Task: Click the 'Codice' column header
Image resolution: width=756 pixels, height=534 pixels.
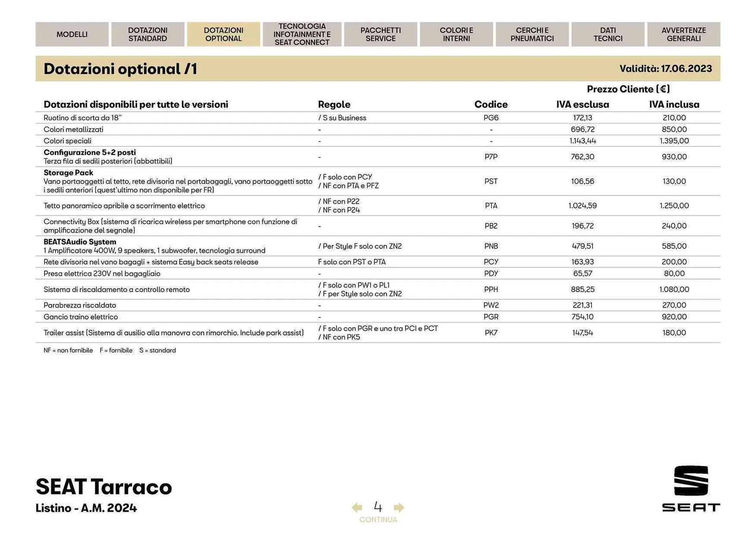Action: pos(491,104)
